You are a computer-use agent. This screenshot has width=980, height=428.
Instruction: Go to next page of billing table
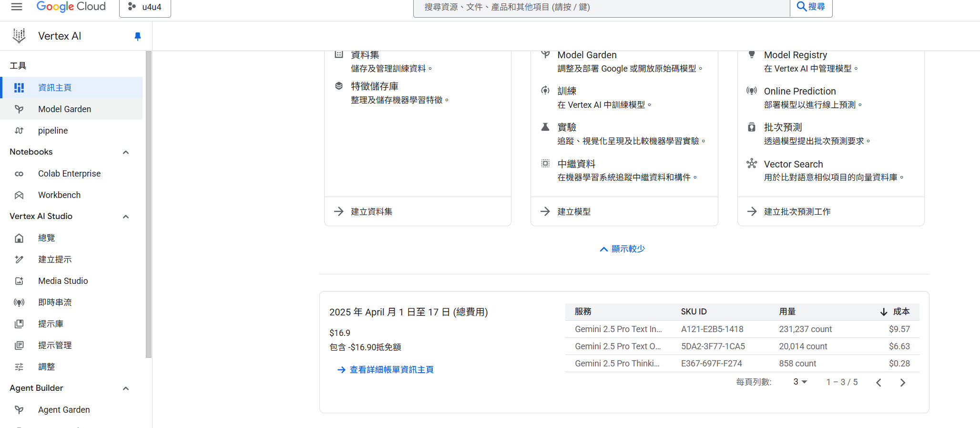coord(902,382)
